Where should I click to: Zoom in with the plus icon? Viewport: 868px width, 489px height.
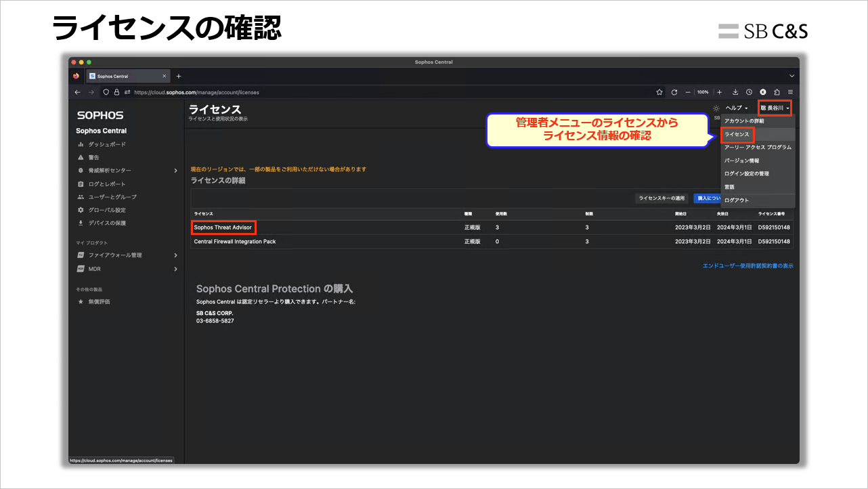click(x=720, y=92)
